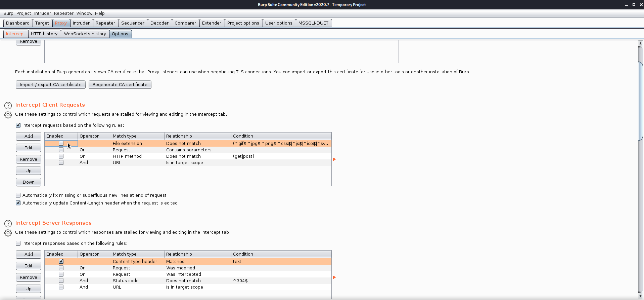Switch to the HTTP history tab

tap(44, 34)
